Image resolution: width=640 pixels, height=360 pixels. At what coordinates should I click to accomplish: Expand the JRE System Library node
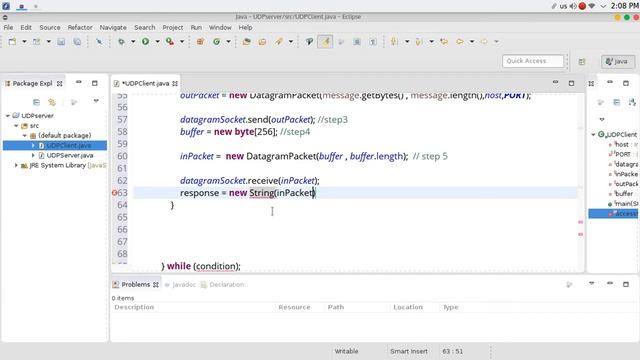(16, 165)
